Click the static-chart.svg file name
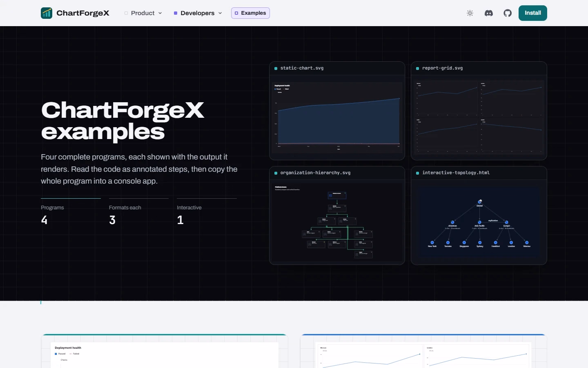Image resolution: width=588 pixels, height=368 pixels. point(302,68)
